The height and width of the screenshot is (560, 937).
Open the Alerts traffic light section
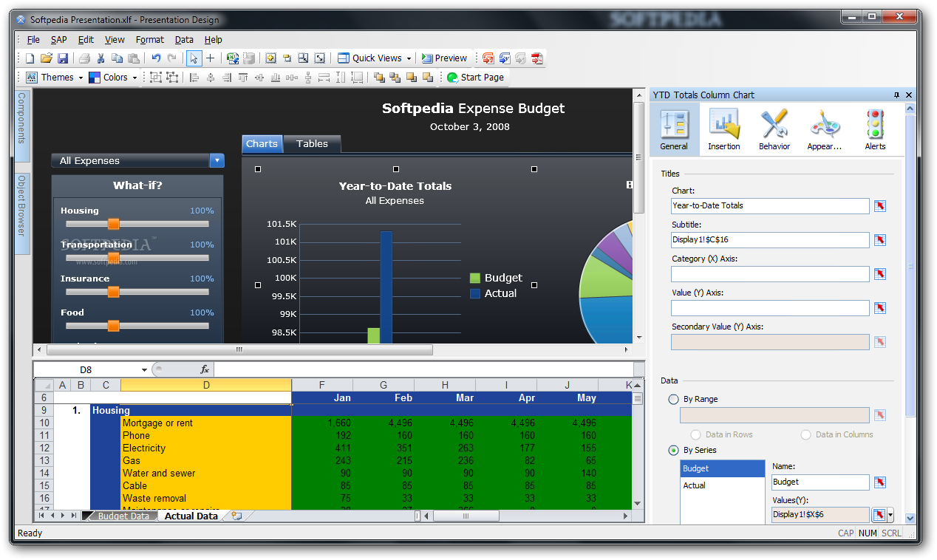[875, 129]
